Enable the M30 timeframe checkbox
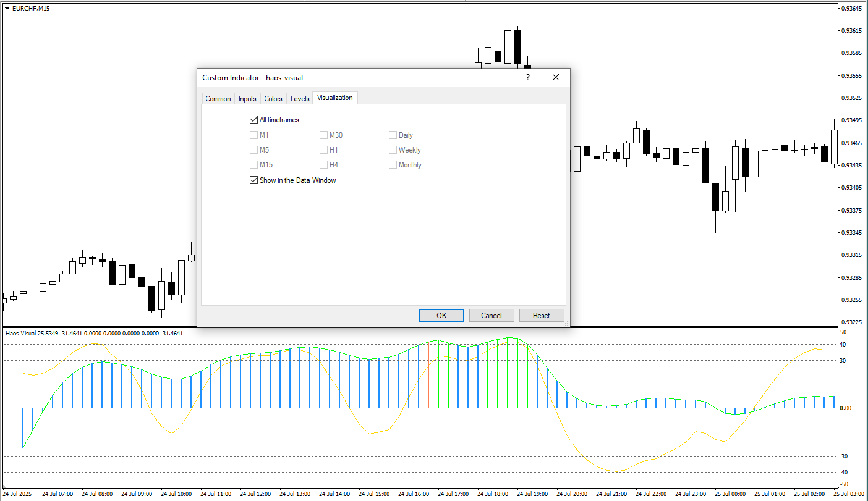 coord(323,135)
